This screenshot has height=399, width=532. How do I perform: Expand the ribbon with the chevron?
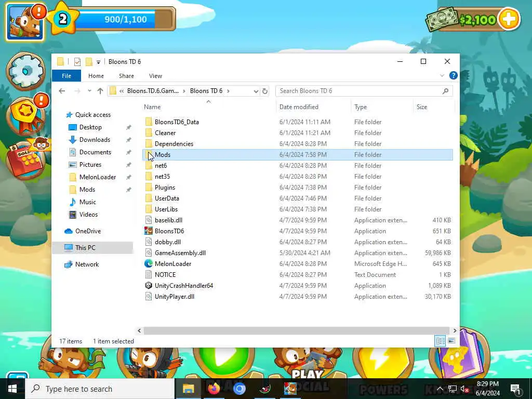442,76
